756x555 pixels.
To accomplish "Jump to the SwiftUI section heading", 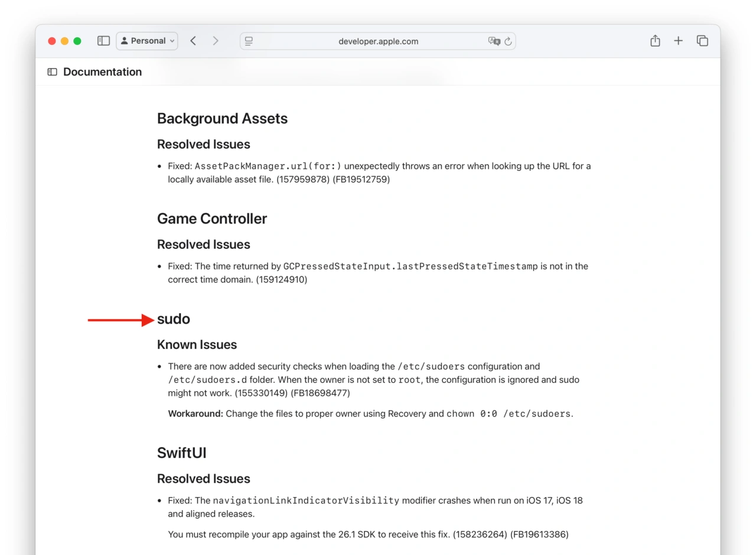I will (x=181, y=453).
